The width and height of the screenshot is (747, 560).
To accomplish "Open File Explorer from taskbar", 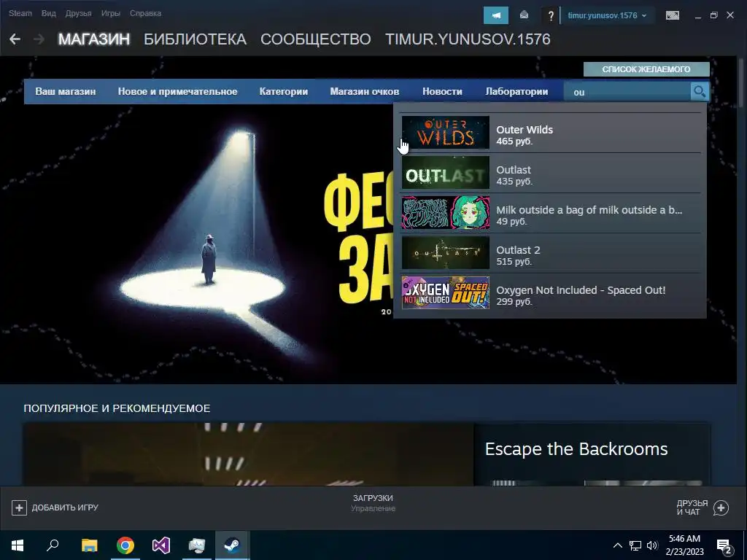I will point(89,545).
